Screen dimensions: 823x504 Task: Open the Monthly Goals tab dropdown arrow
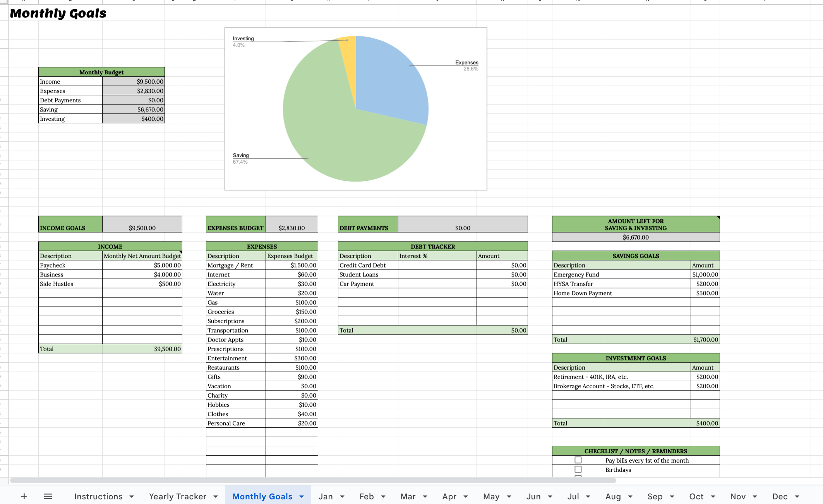302,497
